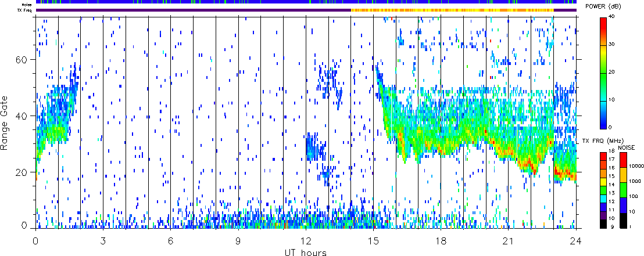Click the UT hours tick label 21
The height and width of the screenshot is (256, 644).
point(509,241)
